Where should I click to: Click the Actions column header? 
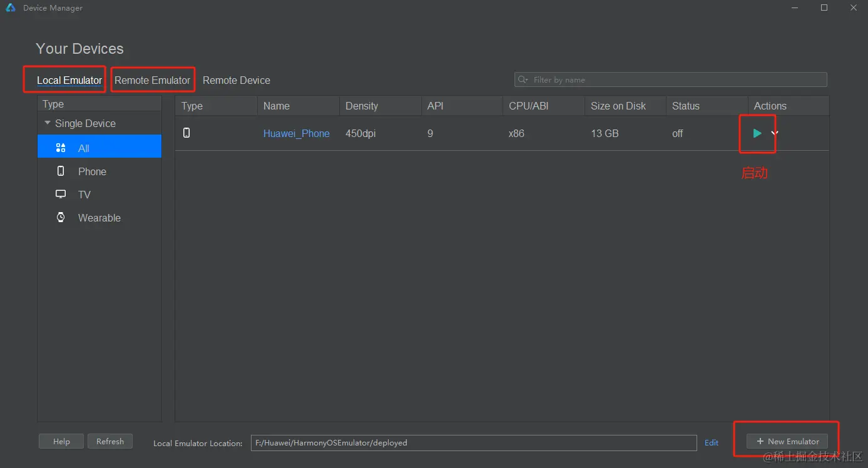tap(789, 106)
